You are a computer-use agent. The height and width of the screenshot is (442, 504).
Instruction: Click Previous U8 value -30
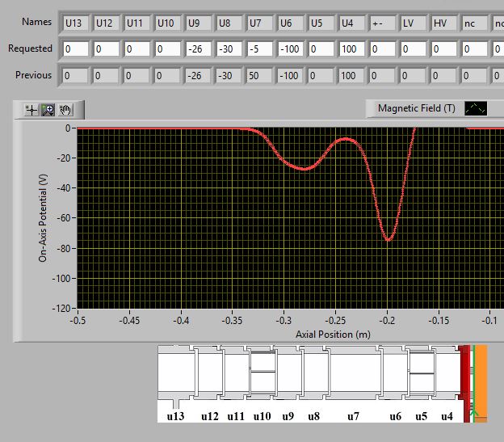pyautogui.click(x=229, y=75)
